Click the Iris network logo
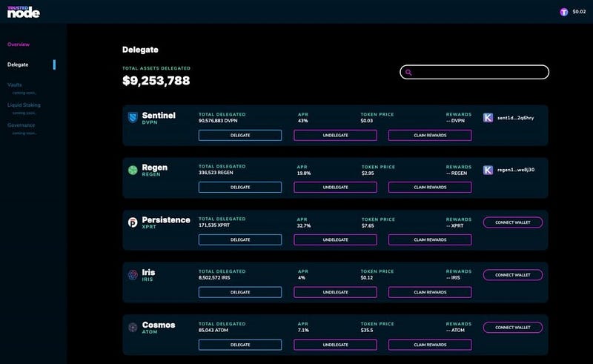The image size is (593, 364). (x=133, y=275)
